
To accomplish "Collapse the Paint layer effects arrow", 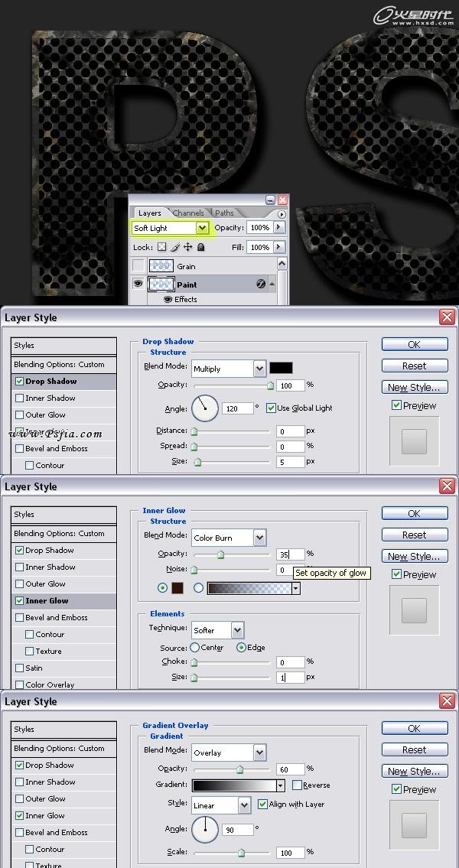I will pos(272,284).
